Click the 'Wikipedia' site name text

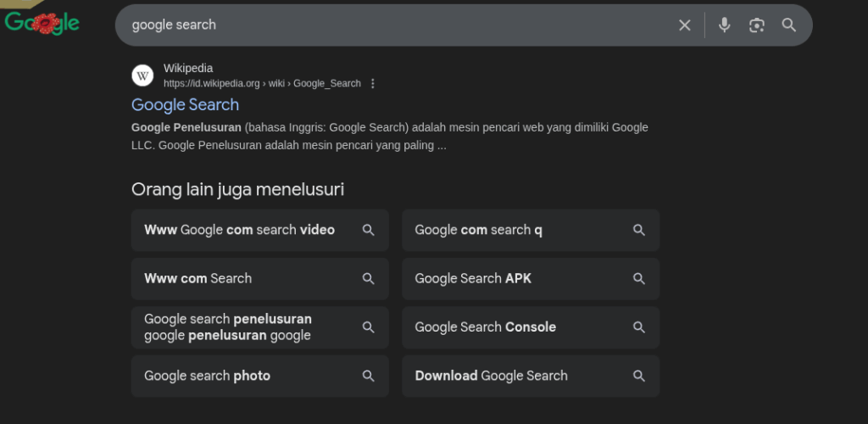click(x=188, y=68)
